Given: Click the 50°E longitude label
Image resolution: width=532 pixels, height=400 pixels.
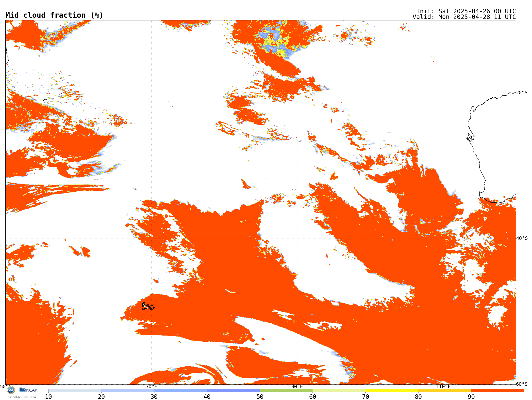Looking at the screenshot, I should [6, 386].
